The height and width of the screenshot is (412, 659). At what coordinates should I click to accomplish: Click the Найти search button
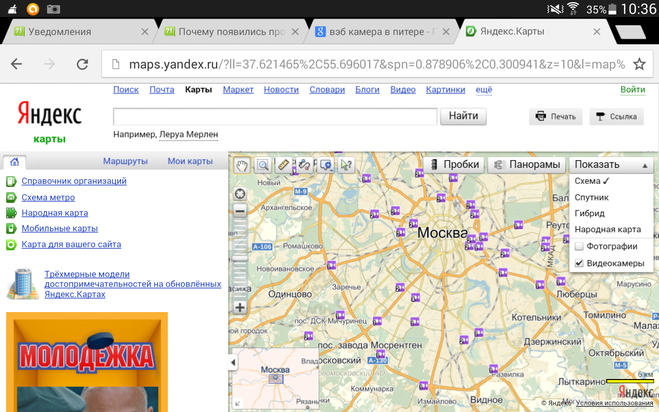[463, 116]
